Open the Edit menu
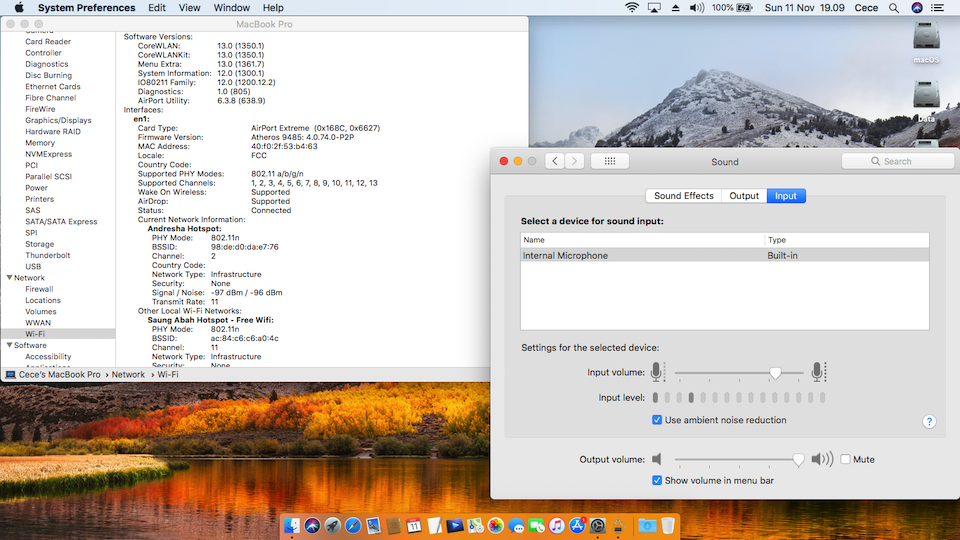The width and height of the screenshot is (960, 540). point(157,8)
